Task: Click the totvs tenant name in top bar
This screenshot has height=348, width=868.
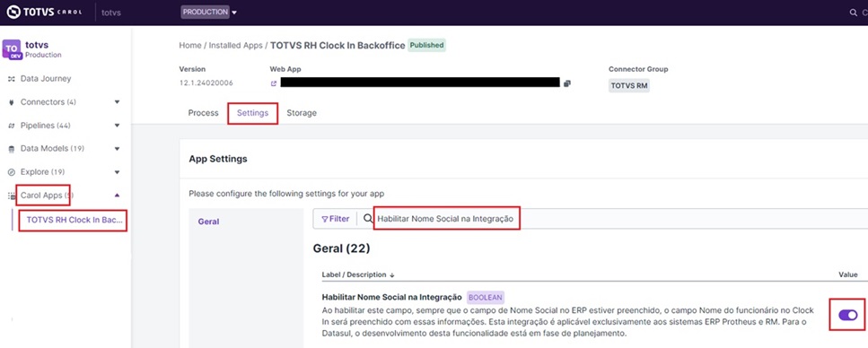Action: 111,13
